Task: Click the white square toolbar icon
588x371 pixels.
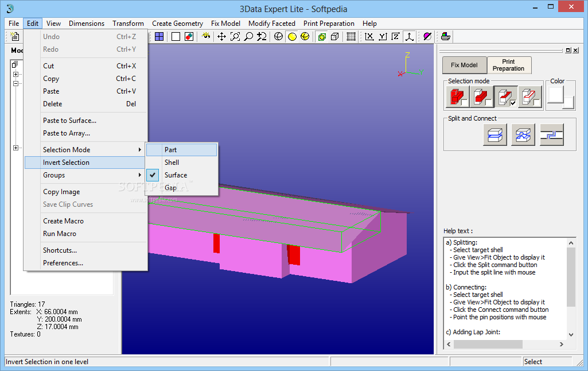Action: [176, 36]
